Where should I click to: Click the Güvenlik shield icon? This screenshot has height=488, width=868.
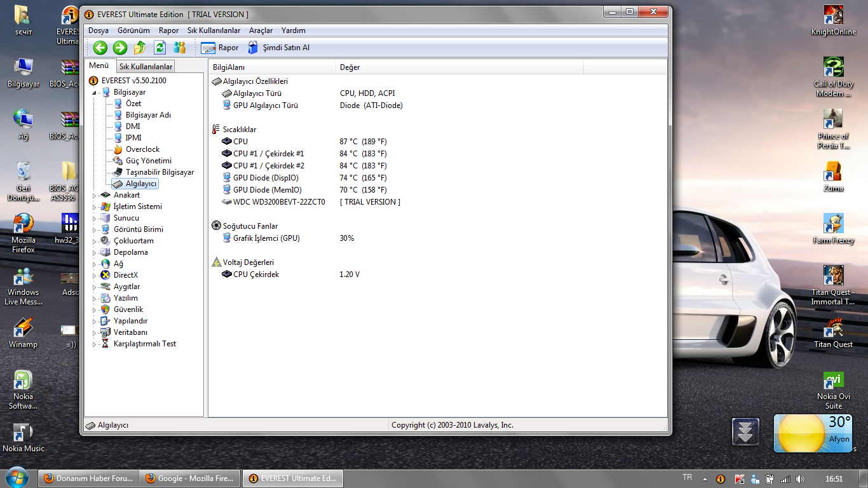(x=105, y=309)
